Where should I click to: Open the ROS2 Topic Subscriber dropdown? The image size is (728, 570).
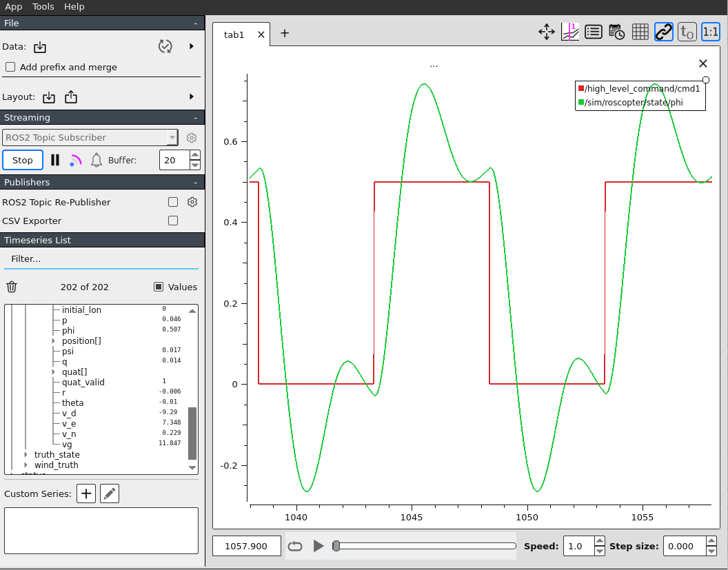click(x=90, y=137)
